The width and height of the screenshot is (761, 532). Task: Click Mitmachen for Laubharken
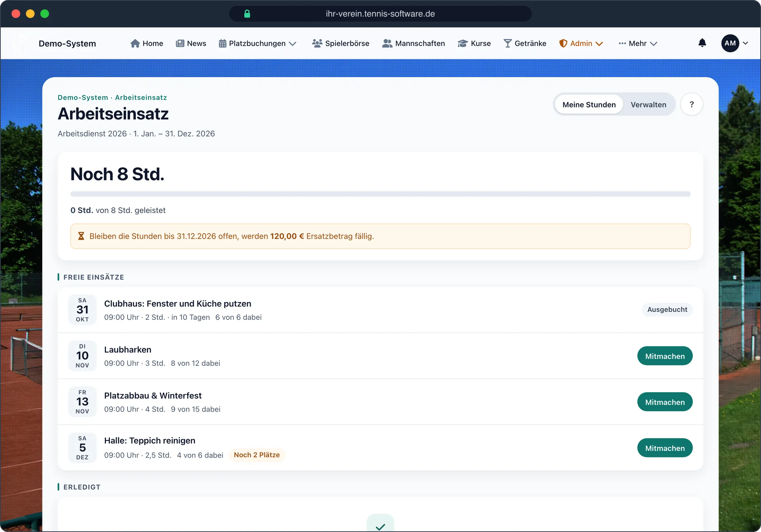[665, 356]
